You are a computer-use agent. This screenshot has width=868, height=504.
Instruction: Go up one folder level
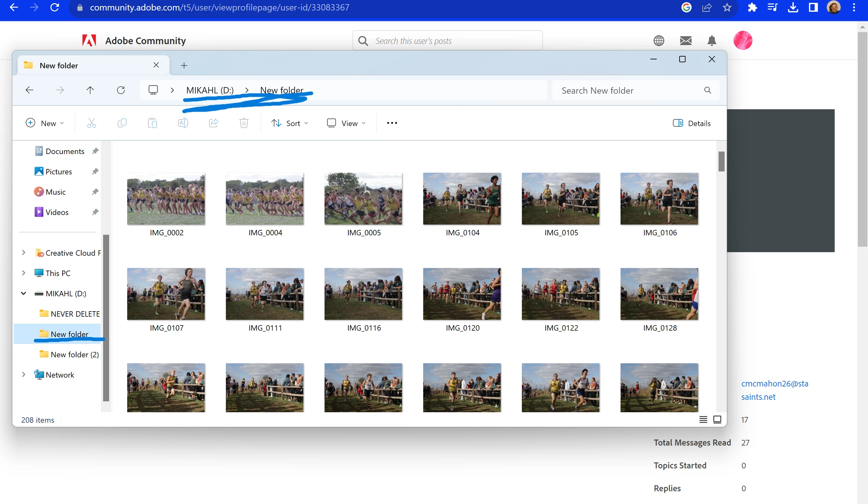pyautogui.click(x=90, y=90)
